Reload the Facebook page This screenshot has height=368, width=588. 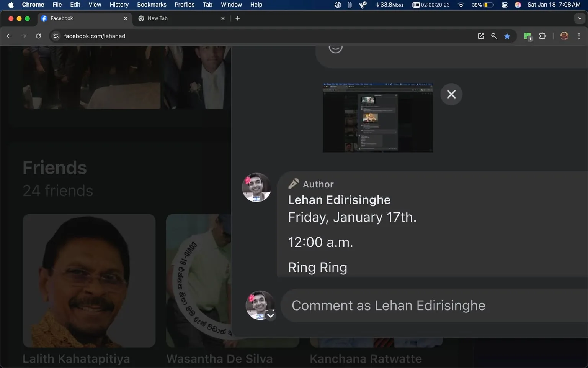click(38, 36)
